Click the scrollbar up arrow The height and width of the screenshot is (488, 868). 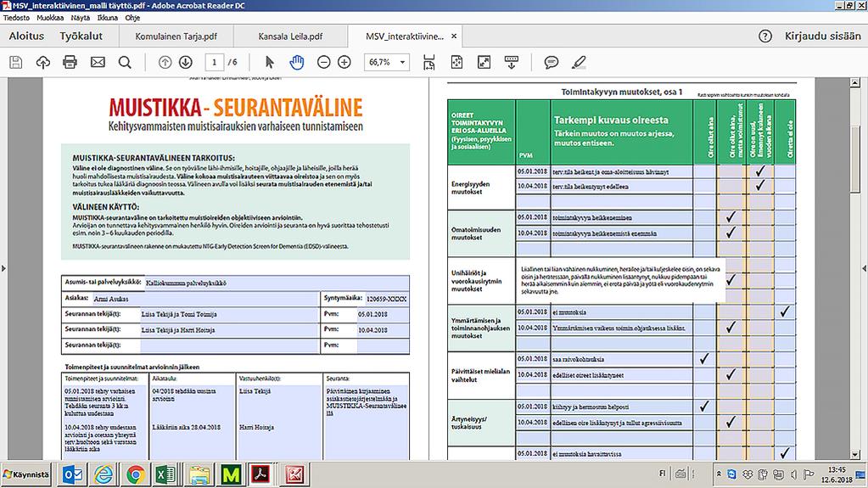click(x=855, y=82)
